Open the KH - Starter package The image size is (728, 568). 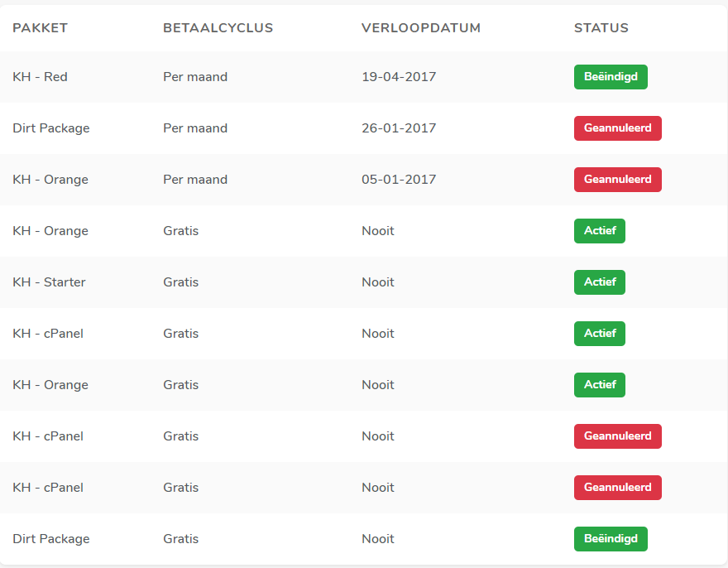point(49,282)
